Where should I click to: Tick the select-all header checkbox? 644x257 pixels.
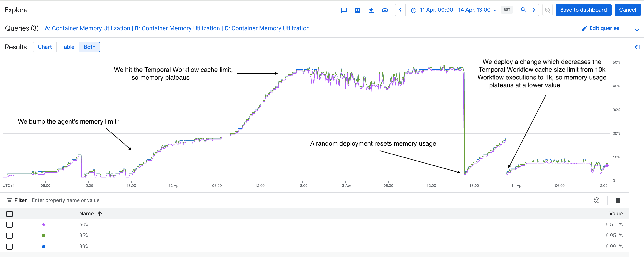(9, 214)
